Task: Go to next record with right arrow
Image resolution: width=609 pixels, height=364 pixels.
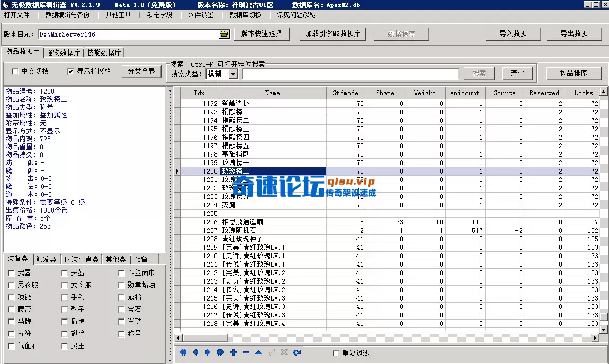Action: (x=208, y=352)
